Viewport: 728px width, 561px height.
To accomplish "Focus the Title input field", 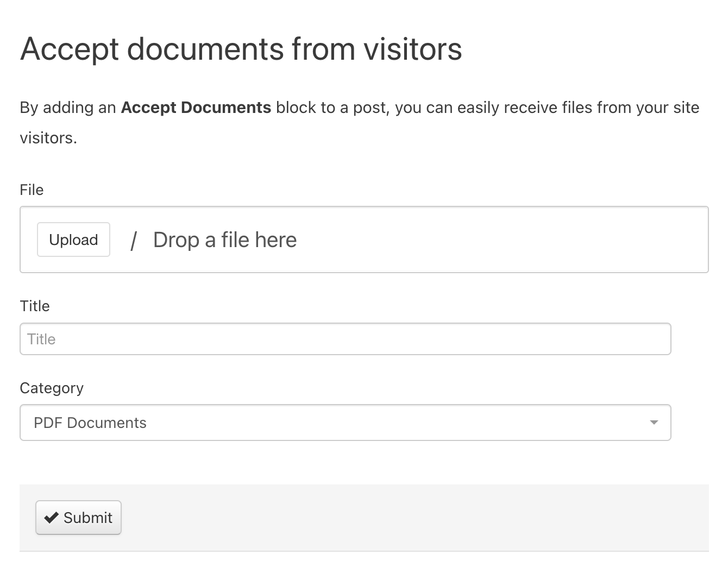I will [345, 339].
